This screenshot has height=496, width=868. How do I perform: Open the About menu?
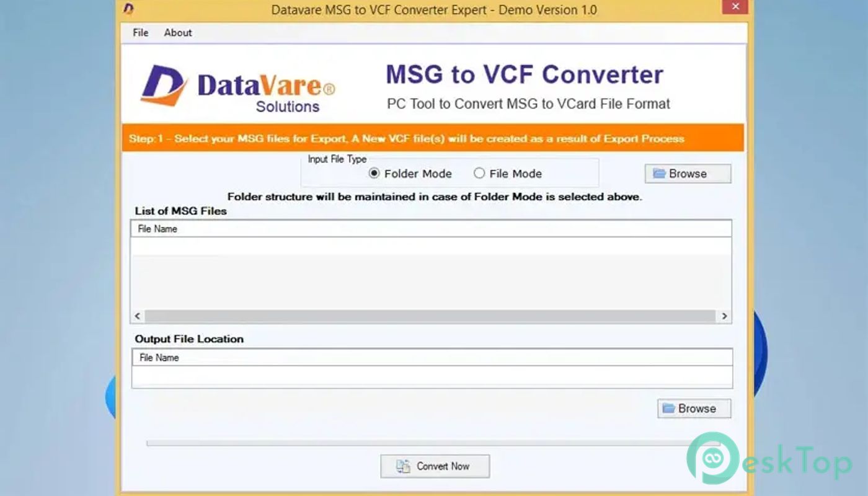click(x=178, y=33)
